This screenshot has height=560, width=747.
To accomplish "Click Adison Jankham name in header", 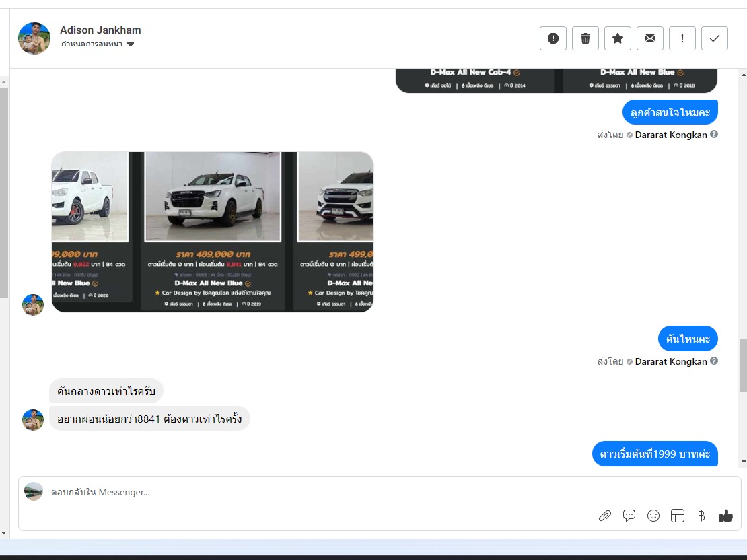I will (100, 30).
